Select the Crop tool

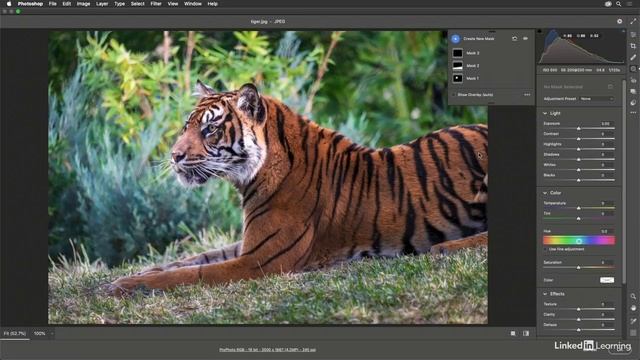(x=633, y=46)
